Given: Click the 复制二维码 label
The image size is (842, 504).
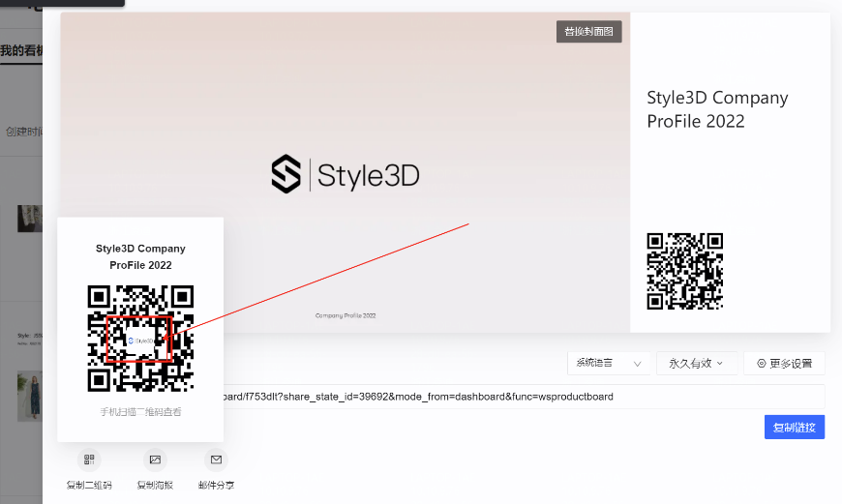Looking at the screenshot, I should 89,486.
